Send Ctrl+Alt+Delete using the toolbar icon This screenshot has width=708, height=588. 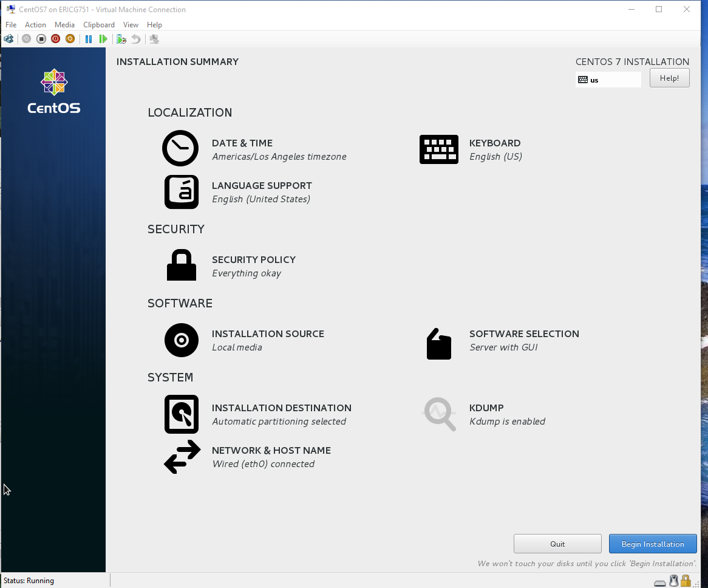click(x=9, y=39)
